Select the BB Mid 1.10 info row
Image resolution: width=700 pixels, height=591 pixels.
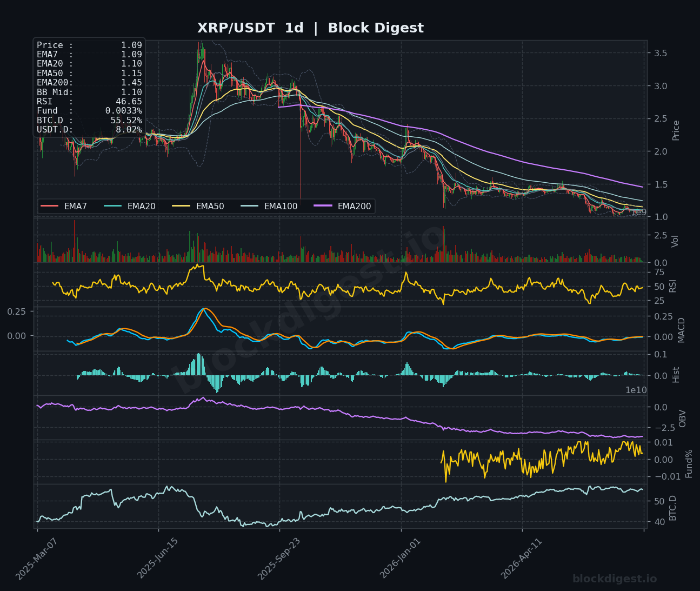tap(89, 92)
